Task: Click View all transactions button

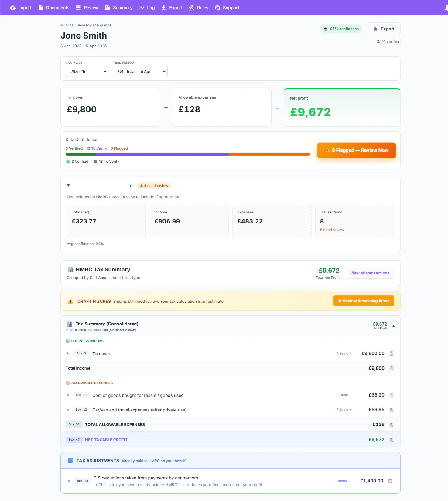Action: point(370,273)
